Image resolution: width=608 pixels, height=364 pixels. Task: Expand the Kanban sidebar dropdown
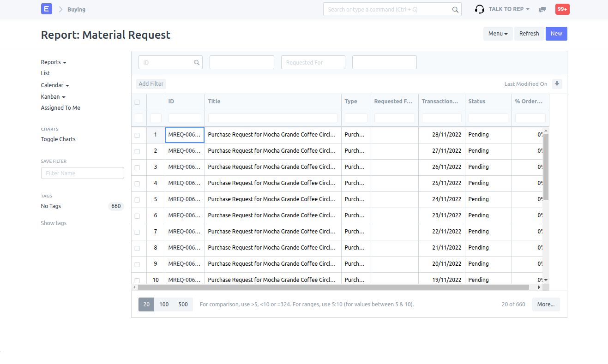(53, 97)
